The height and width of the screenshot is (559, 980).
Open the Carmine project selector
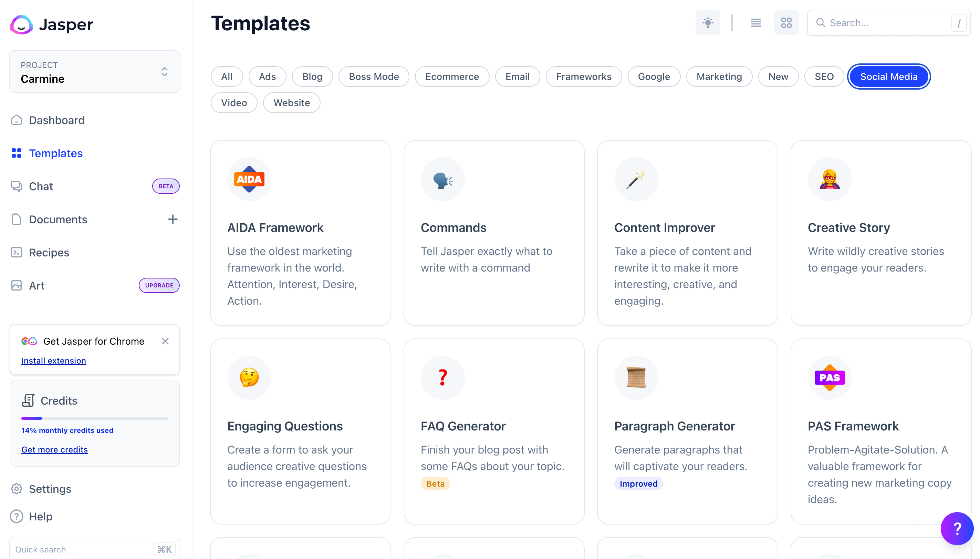click(x=94, y=72)
